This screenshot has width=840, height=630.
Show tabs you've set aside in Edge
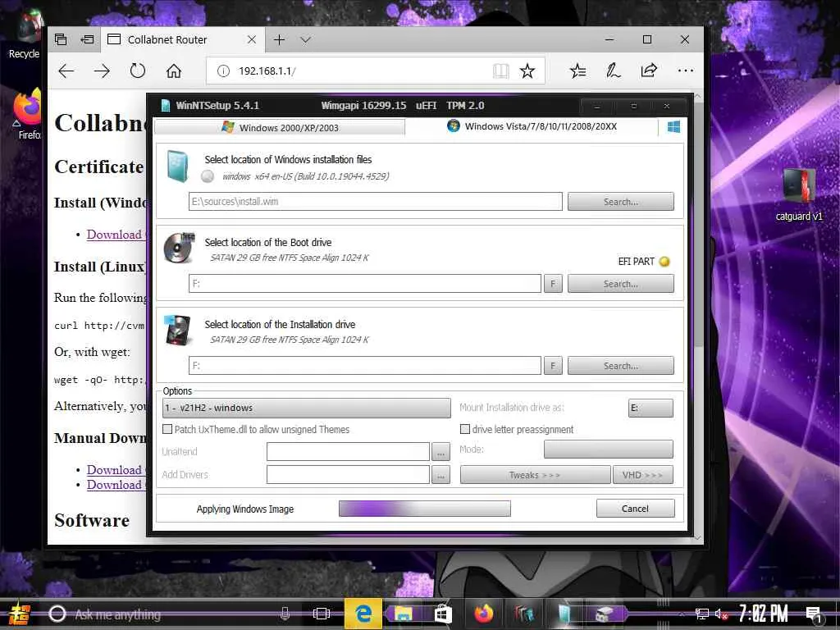pos(61,39)
